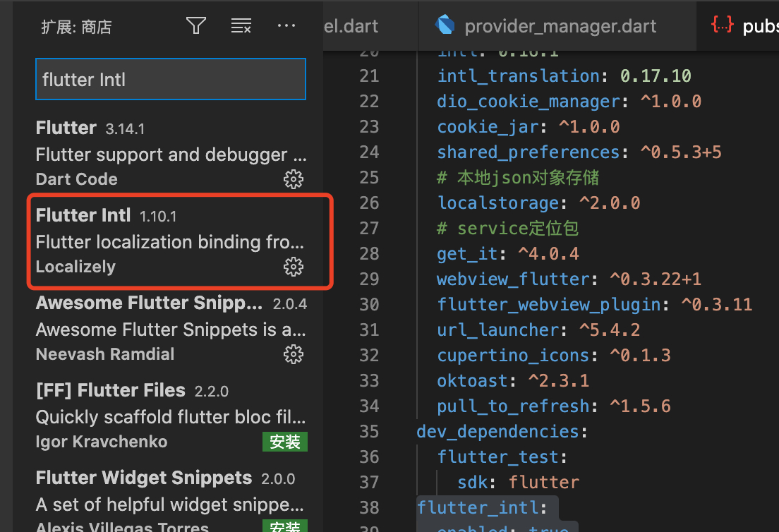Image resolution: width=779 pixels, height=532 pixels.
Task: Install the [FF] Flutter Files extension
Action: click(x=284, y=442)
